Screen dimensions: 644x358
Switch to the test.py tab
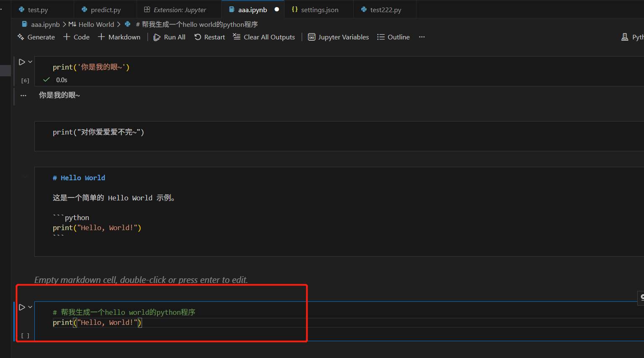pyautogui.click(x=42, y=10)
